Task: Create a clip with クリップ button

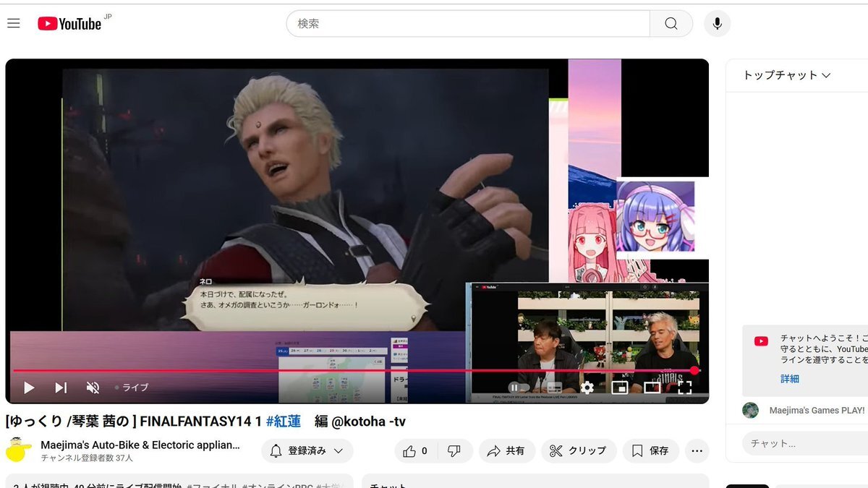Action: click(x=579, y=451)
